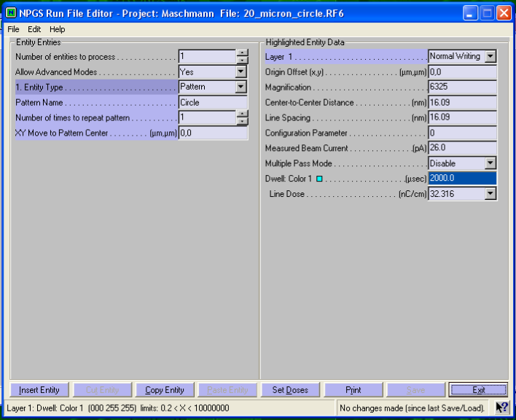Open the Layer 1 Normal Writing dropdown
The image size is (516, 420).
pos(490,56)
